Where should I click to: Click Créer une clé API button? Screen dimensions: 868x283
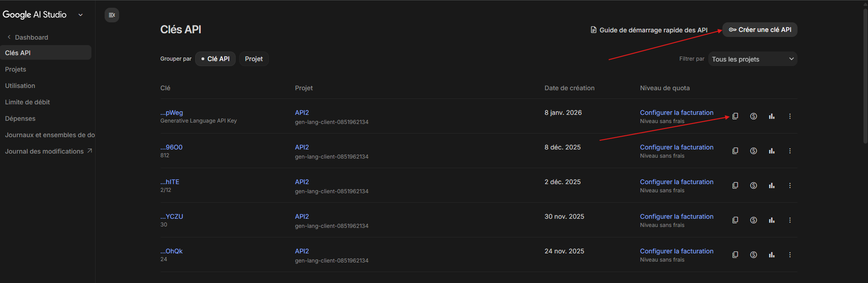coord(760,30)
